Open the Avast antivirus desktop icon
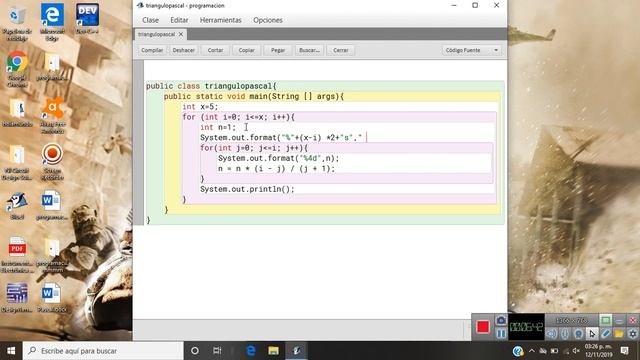The width and height of the screenshot is (640, 360). pos(52,116)
